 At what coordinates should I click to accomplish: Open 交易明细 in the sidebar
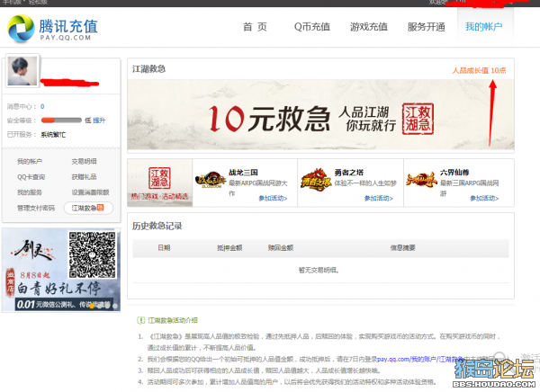click(x=84, y=161)
